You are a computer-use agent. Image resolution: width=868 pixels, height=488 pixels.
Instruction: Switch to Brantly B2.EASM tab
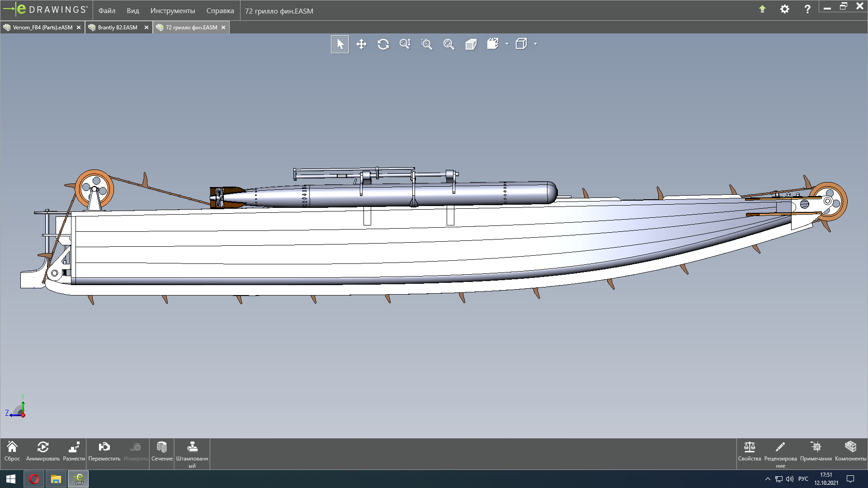click(x=118, y=28)
